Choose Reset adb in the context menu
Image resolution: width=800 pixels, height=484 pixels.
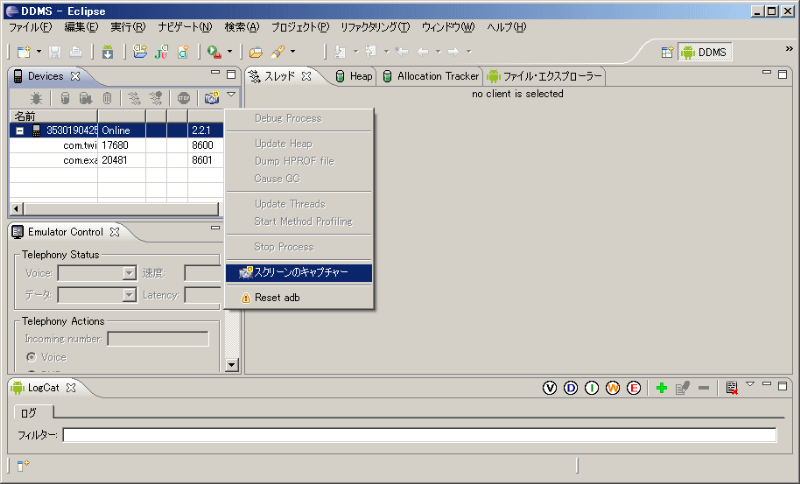click(299, 297)
